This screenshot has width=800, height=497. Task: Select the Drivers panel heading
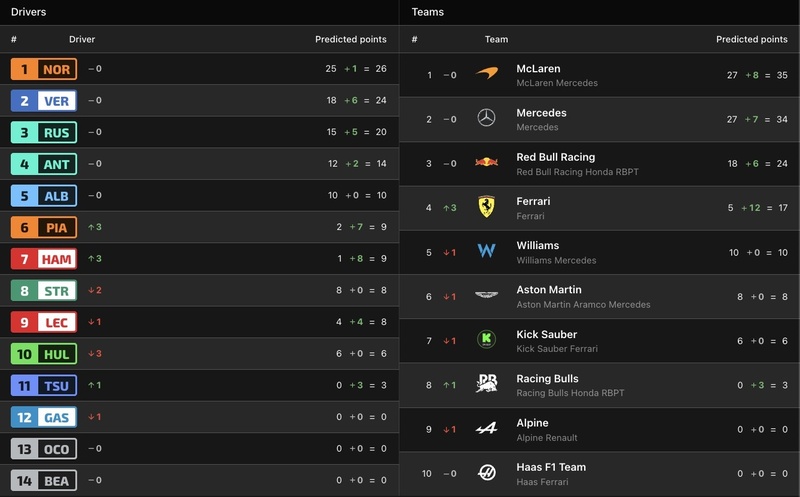point(28,12)
